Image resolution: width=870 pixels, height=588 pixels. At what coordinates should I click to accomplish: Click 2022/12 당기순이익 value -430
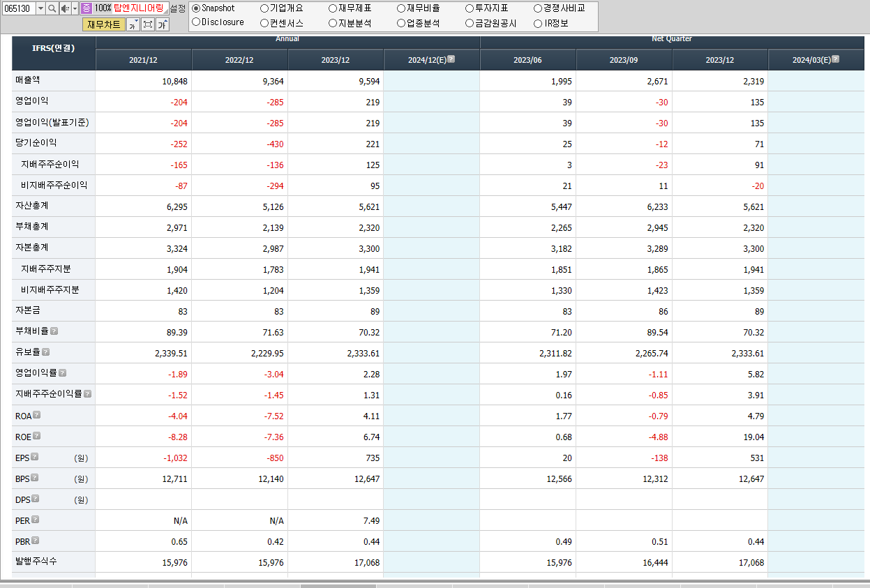[275, 144]
